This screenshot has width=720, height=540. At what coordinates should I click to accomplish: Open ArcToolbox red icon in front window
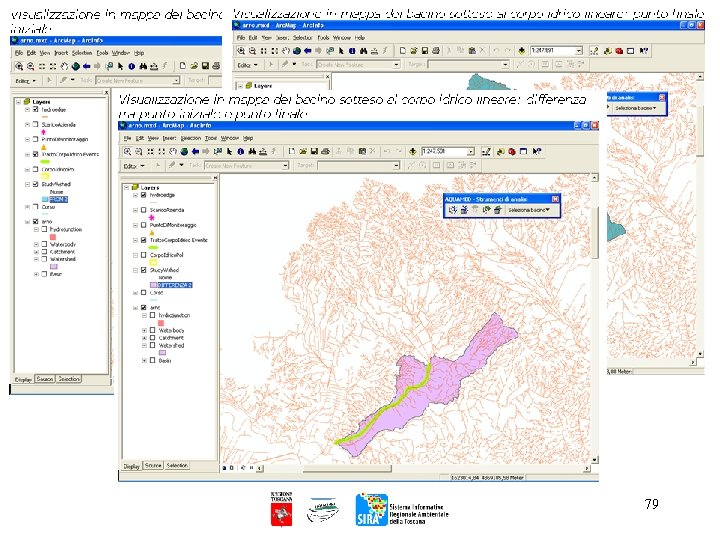click(512, 151)
